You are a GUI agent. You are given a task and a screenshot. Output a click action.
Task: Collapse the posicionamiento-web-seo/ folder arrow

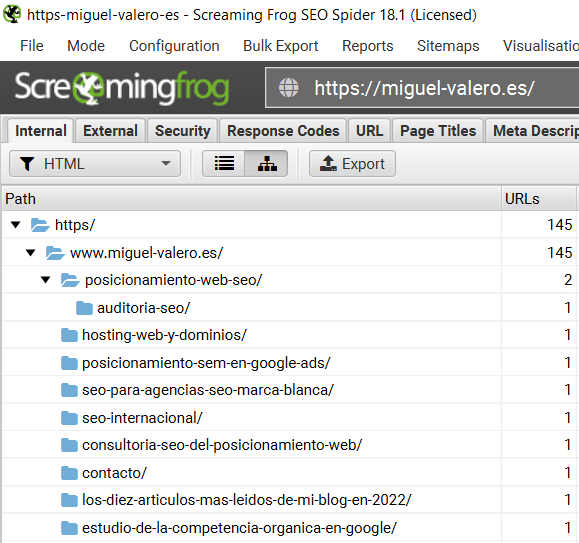click(x=46, y=280)
